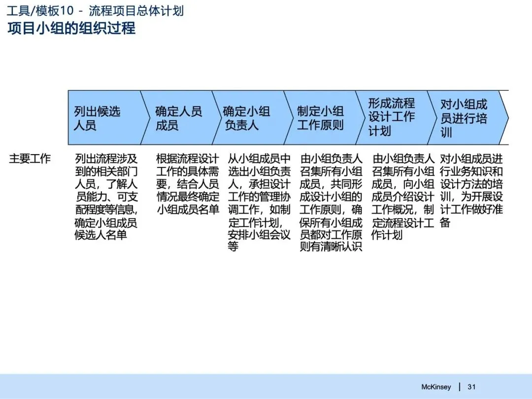Select the text block ending '定流程设计工作计划'
The image size is (532, 399).
coord(403,197)
